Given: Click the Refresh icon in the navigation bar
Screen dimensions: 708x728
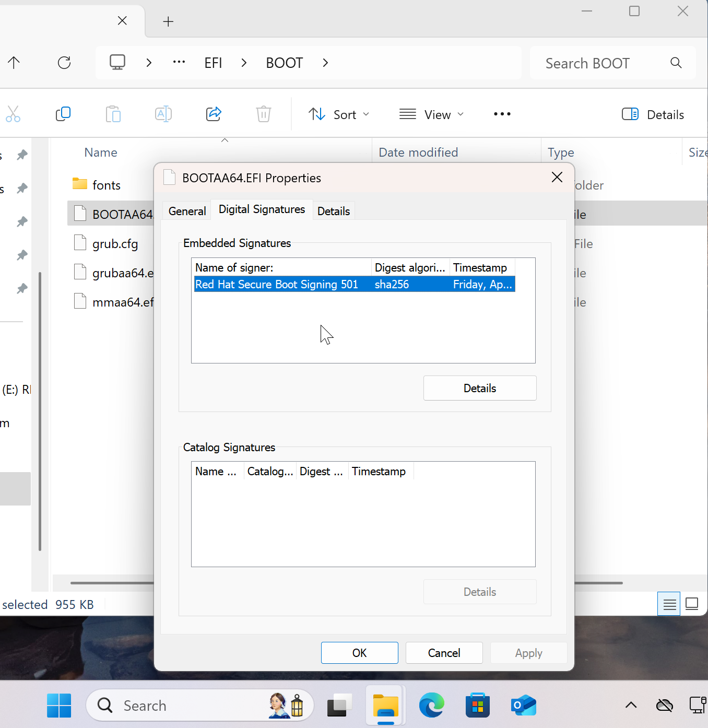Looking at the screenshot, I should 64,63.
